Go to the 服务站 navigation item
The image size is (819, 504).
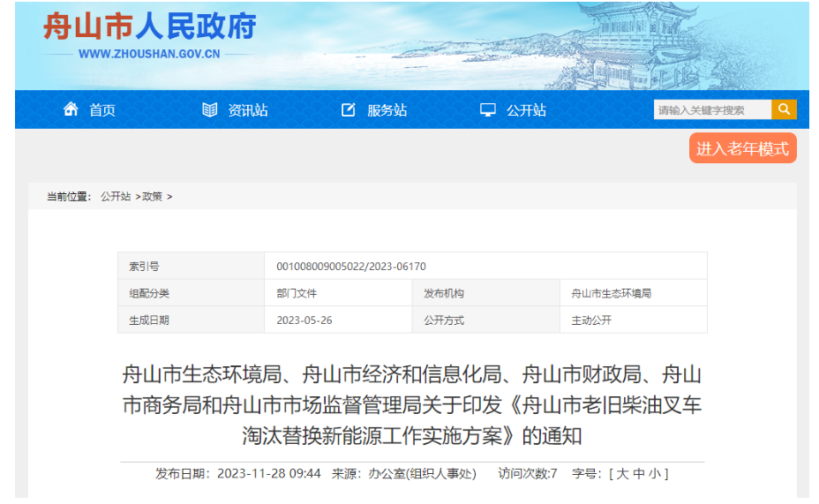pyautogui.click(x=387, y=110)
